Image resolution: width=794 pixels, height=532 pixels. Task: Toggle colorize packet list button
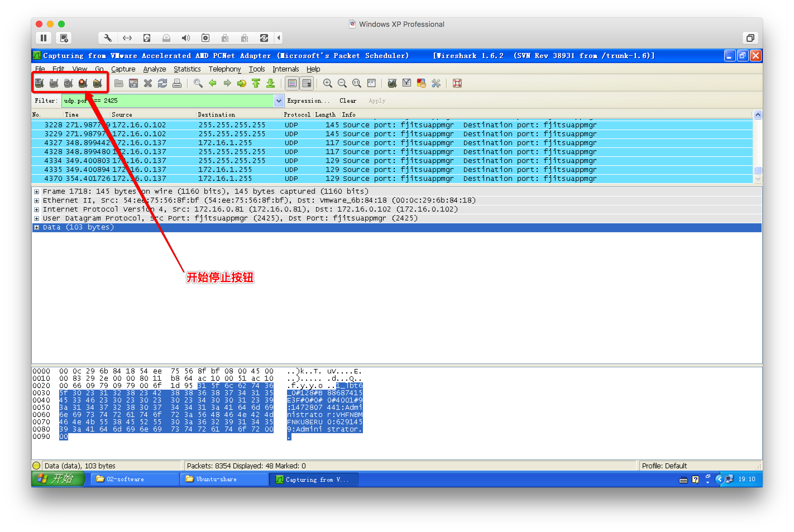(292, 83)
